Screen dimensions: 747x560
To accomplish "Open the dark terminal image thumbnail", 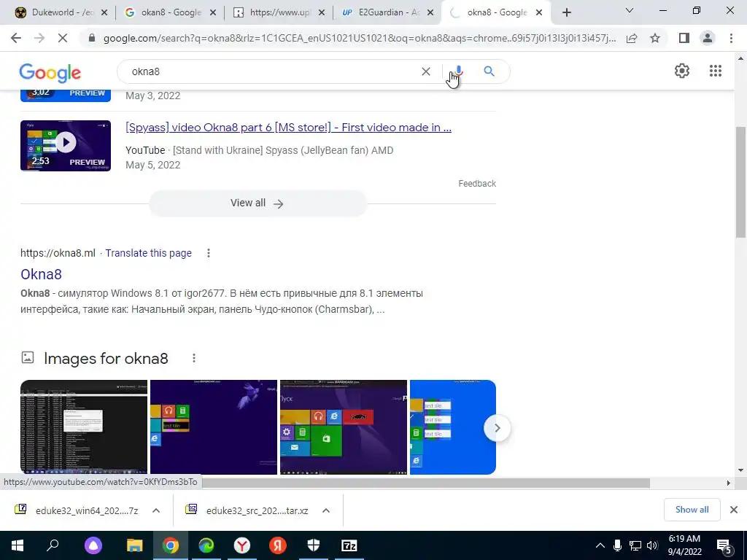I will coord(84,427).
